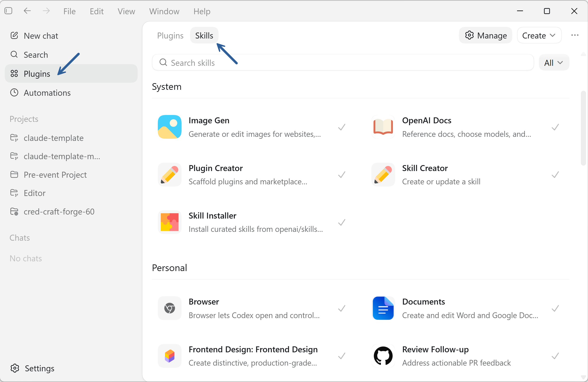
Task: Click the Search skills input field
Action: click(343, 62)
